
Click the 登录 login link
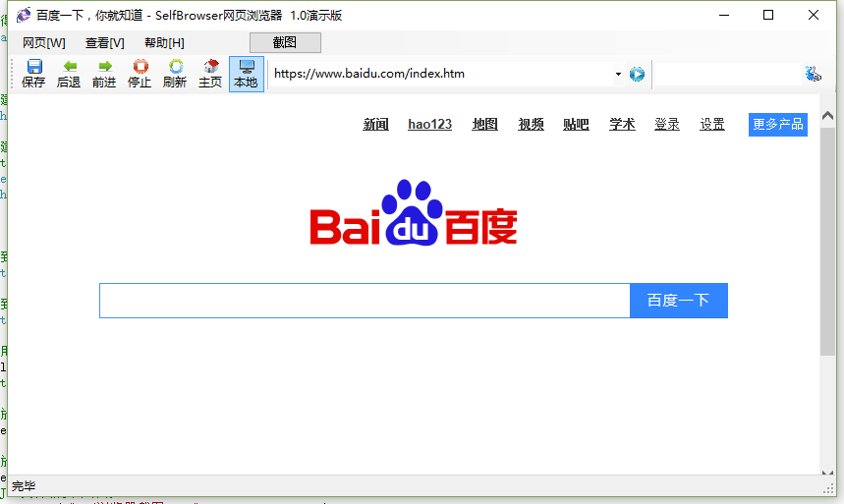pos(667,125)
